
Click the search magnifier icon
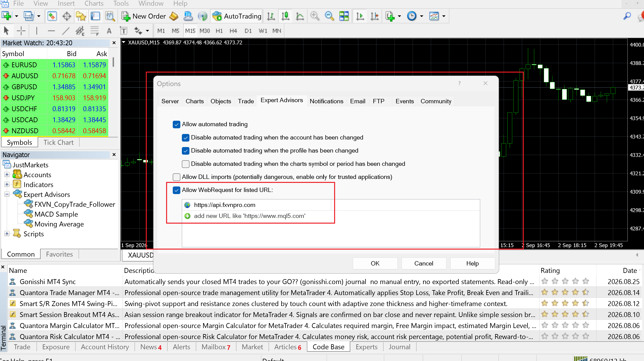pyautogui.click(x=627, y=16)
